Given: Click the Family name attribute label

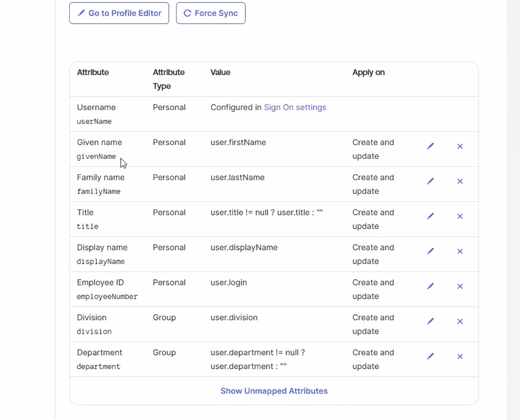Looking at the screenshot, I should (x=101, y=178).
